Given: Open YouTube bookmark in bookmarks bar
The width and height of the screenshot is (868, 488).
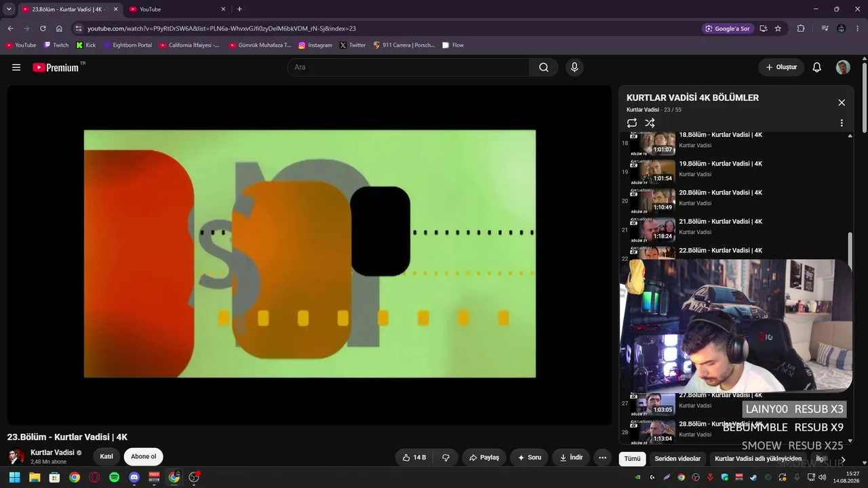Looking at the screenshot, I should [x=21, y=45].
